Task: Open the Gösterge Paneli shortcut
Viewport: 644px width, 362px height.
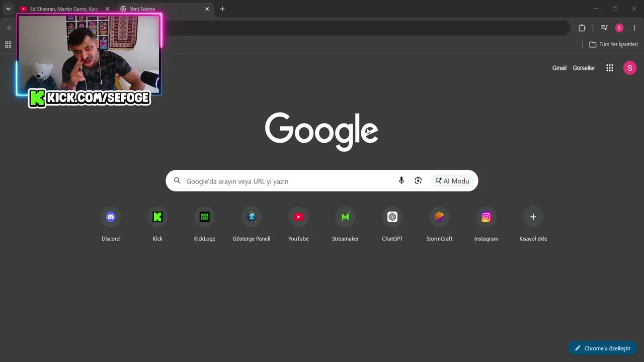Action: (252, 225)
